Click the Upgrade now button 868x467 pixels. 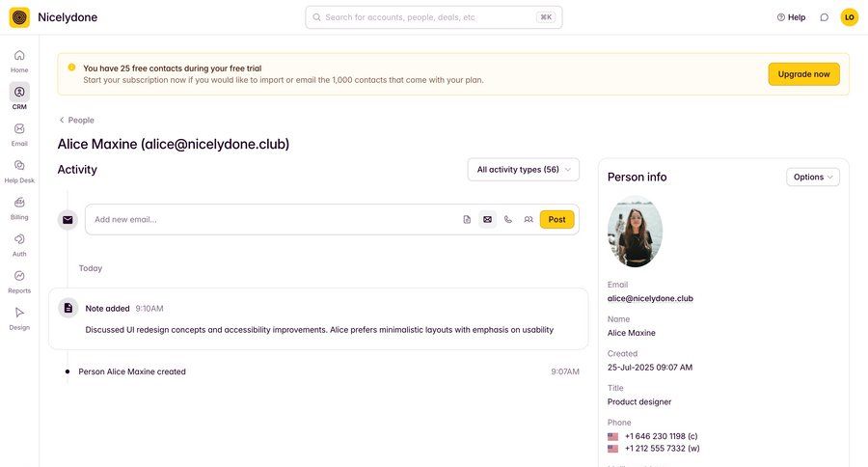pos(803,74)
